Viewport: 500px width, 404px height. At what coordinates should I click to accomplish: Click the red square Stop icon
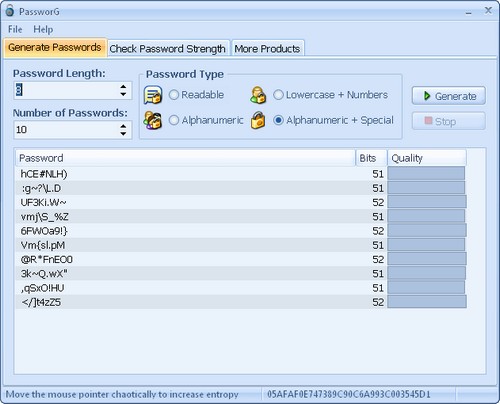[x=428, y=121]
